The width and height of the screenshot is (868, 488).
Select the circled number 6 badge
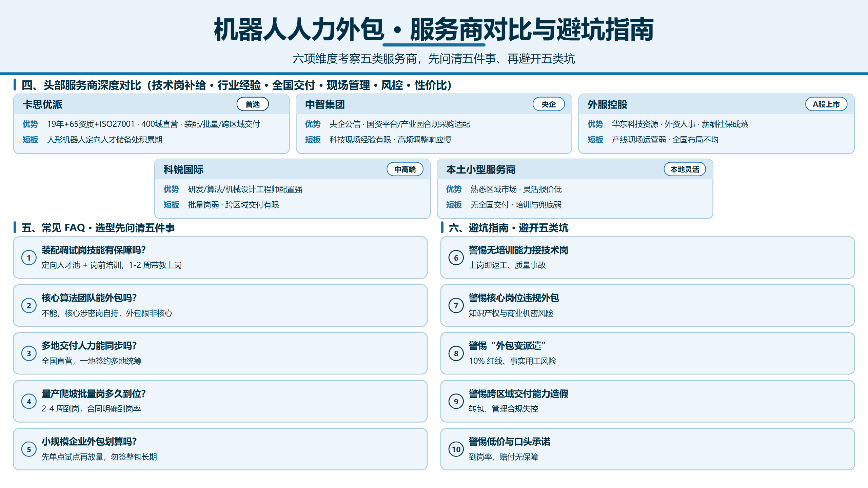pyautogui.click(x=456, y=258)
